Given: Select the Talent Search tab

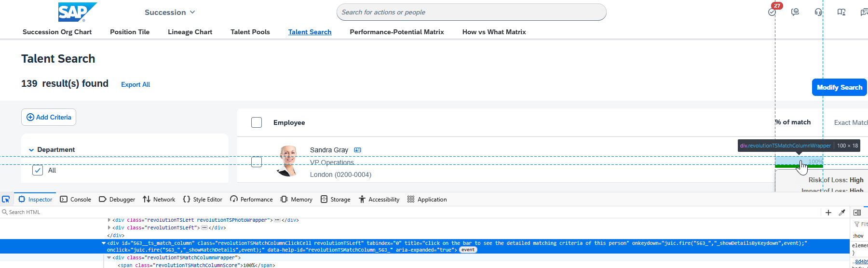Looking at the screenshot, I should 310,32.
